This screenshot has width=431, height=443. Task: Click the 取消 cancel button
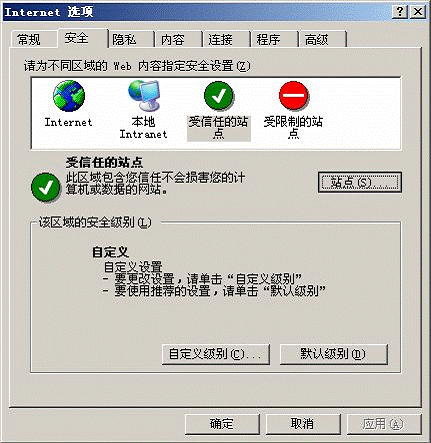[x=303, y=424]
